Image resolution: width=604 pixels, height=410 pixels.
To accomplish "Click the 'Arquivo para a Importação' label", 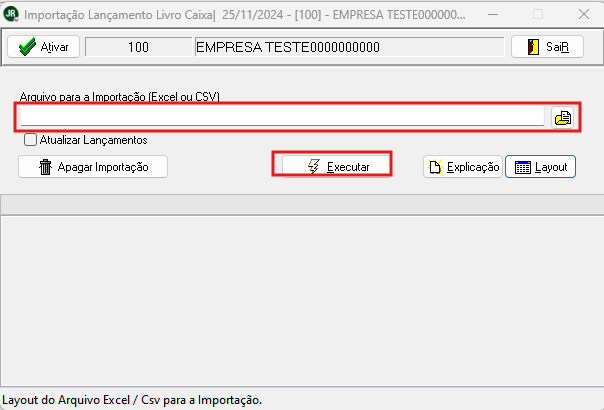I will (120, 96).
